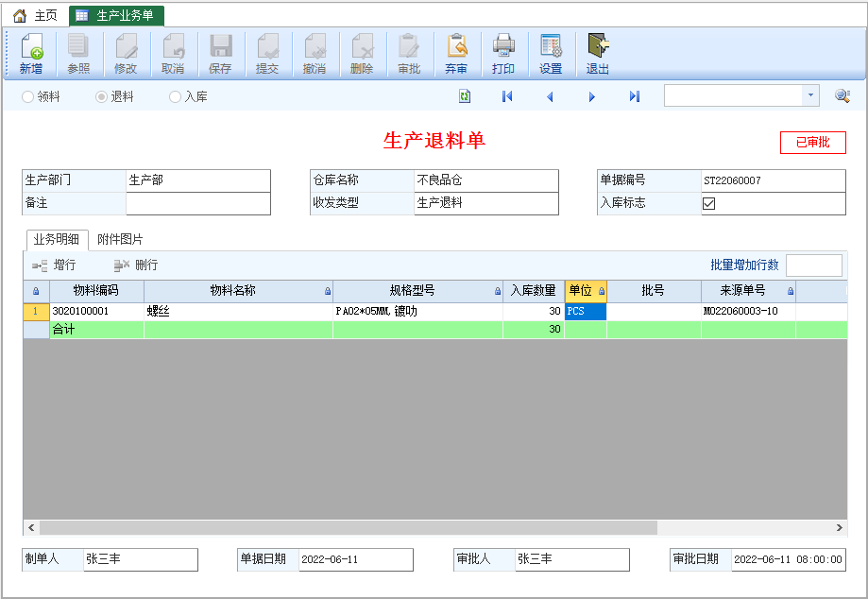This screenshot has height=599, width=868.
Task: Switch to the 主页 tab
Action: (x=36, y=15)
